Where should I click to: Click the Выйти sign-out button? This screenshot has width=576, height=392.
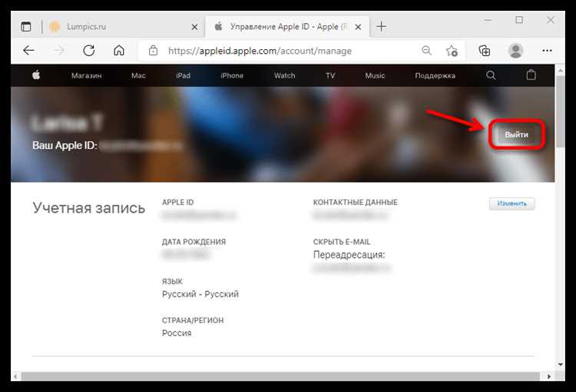516,134
